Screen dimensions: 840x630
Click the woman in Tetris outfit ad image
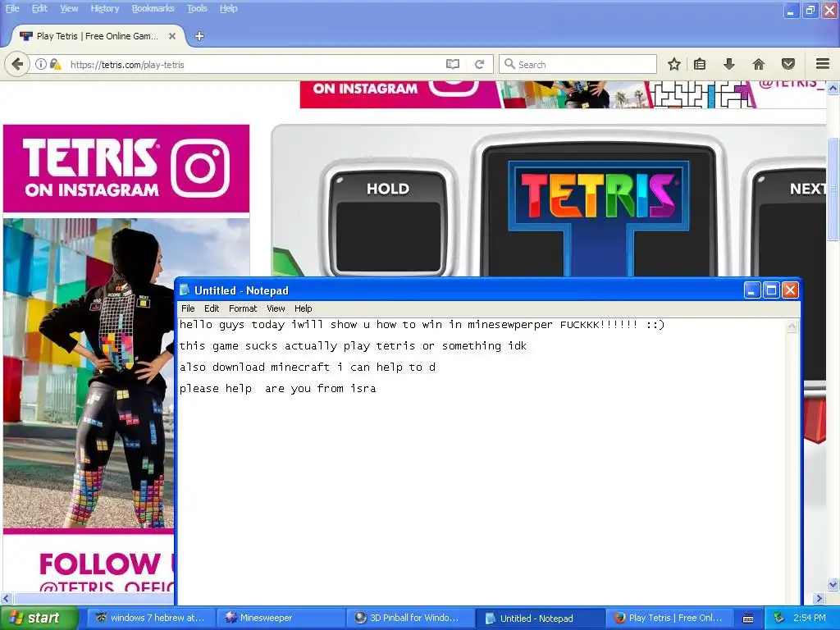click(x=89, y=373)
